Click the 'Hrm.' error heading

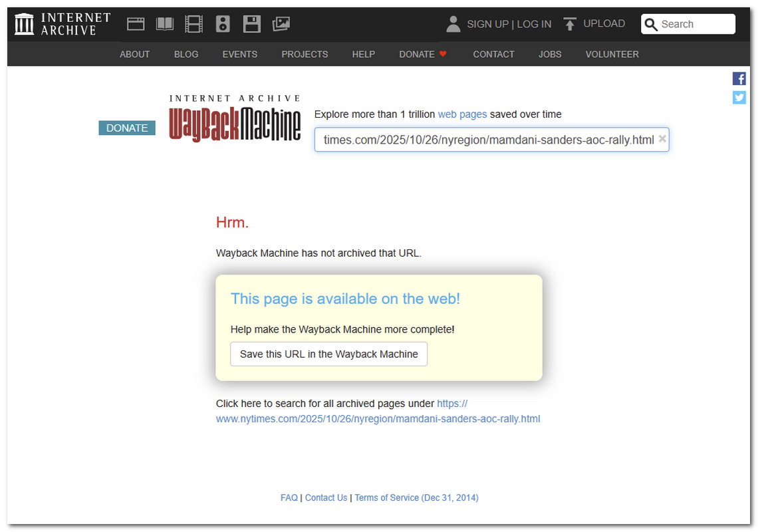[232, 223]
